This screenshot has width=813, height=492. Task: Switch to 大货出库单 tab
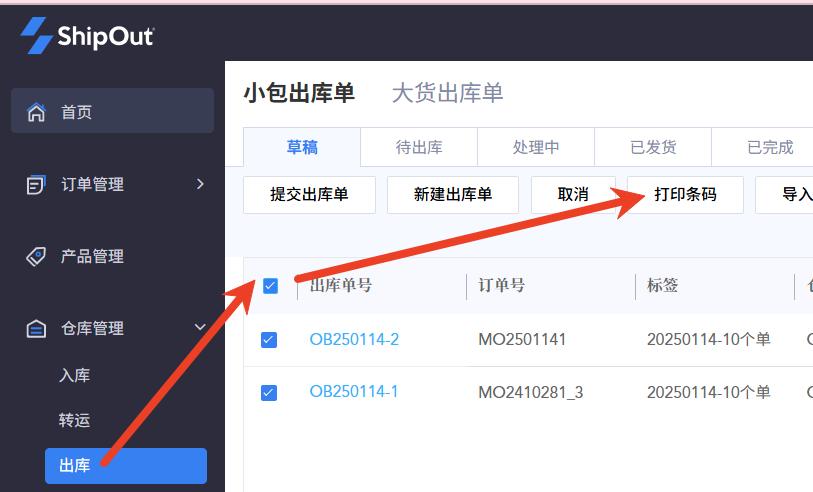click(447, 93)
